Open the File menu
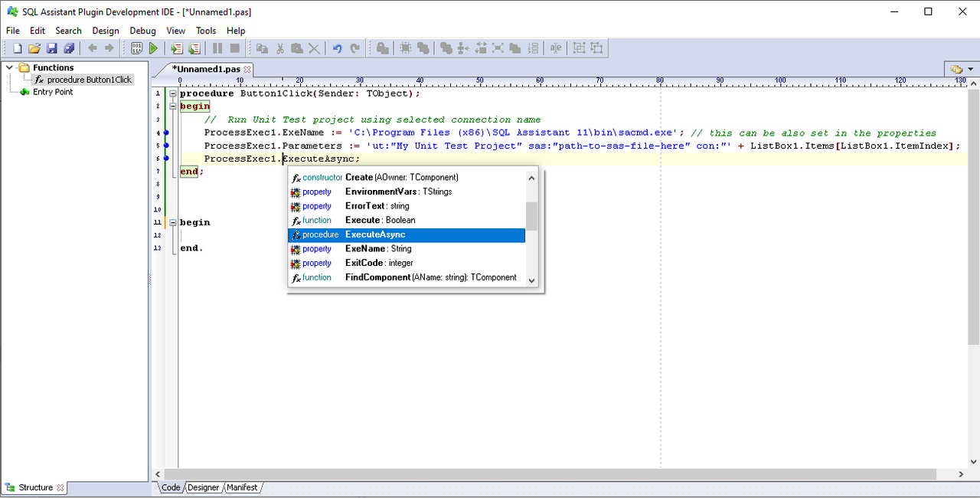The height and width of the screenshot is (498, 980). tap(13, 31)
